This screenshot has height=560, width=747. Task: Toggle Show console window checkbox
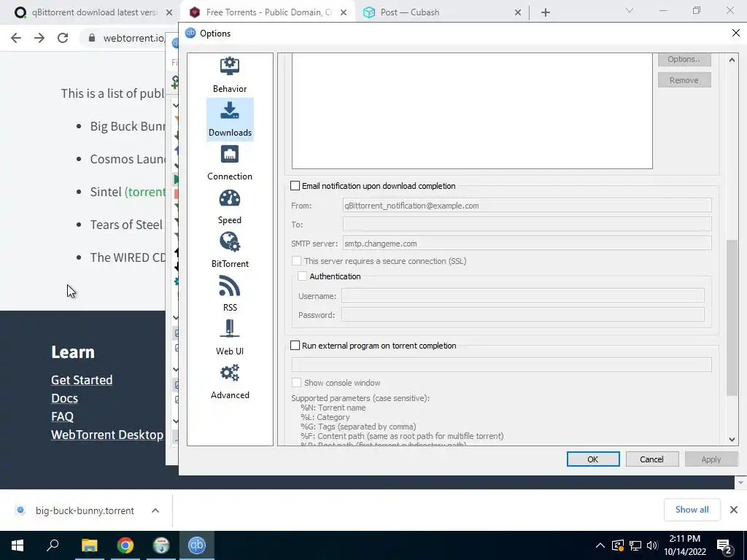tap(296, 383)
